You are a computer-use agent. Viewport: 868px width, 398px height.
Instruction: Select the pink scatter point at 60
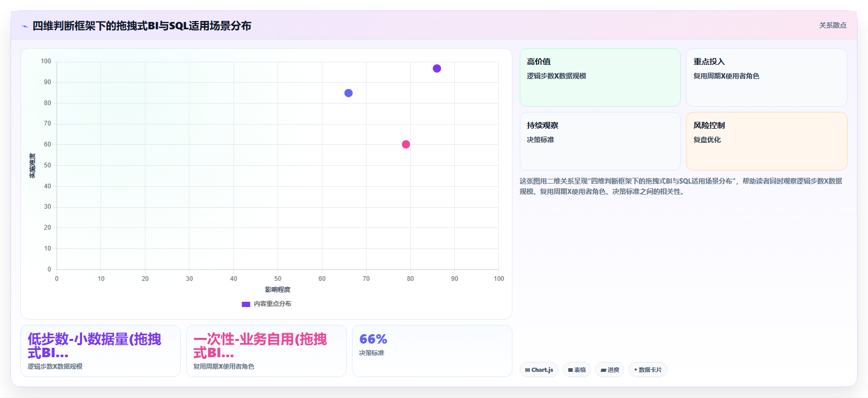coord(406,144)
